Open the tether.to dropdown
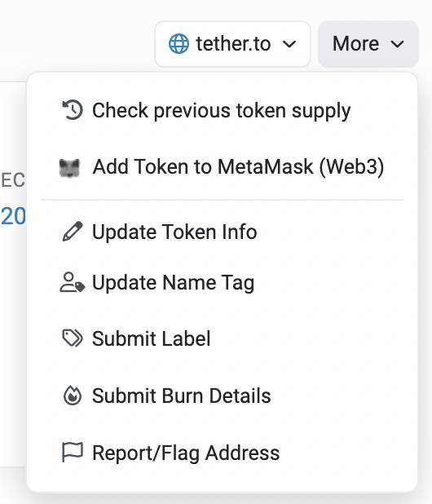The image size is (432, 504). tap(232, 44)
